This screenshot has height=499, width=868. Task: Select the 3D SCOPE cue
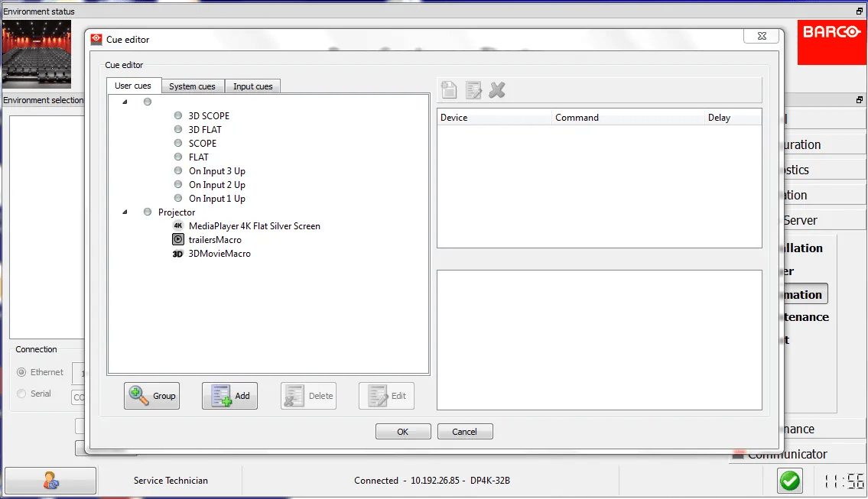209,116
